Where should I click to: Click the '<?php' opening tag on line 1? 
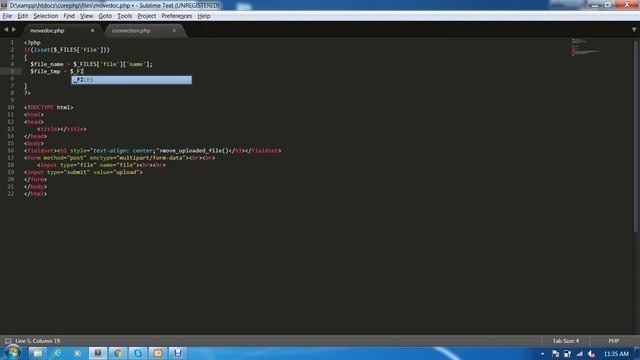coord(32,42)
